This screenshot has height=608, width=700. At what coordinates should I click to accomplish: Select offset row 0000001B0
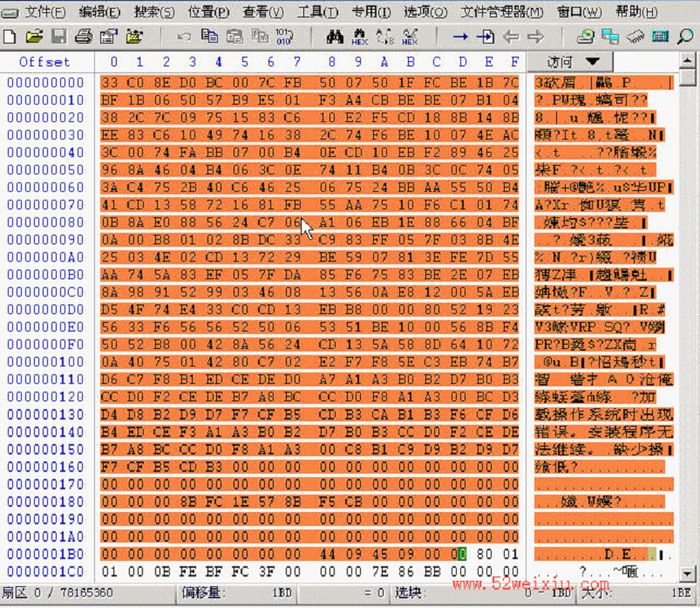tap(45, 554)
